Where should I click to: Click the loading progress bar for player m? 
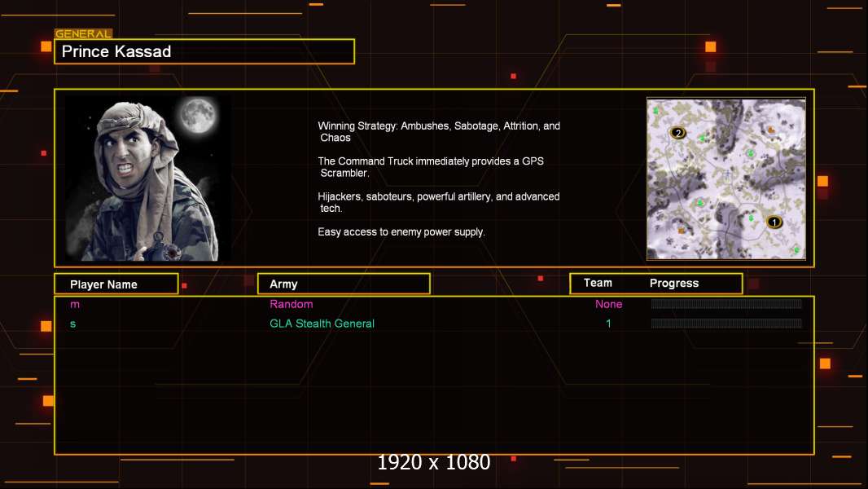point(726,303)
